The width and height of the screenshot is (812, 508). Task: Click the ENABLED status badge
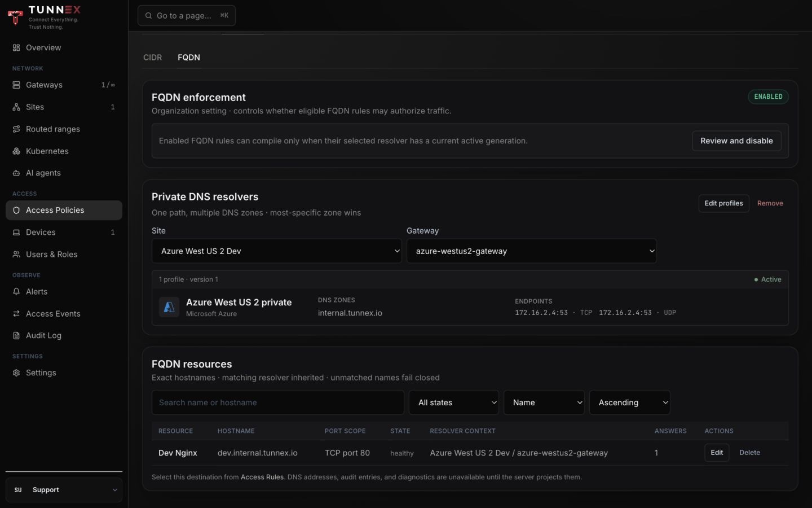768,97
